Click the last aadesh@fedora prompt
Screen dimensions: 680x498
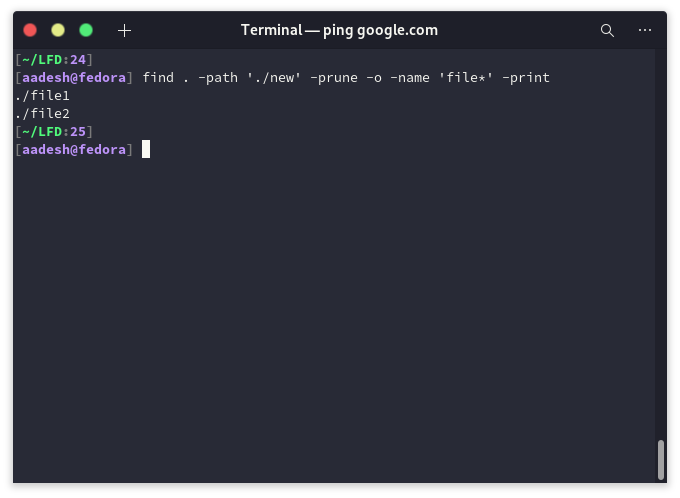(x=74, y=150)
